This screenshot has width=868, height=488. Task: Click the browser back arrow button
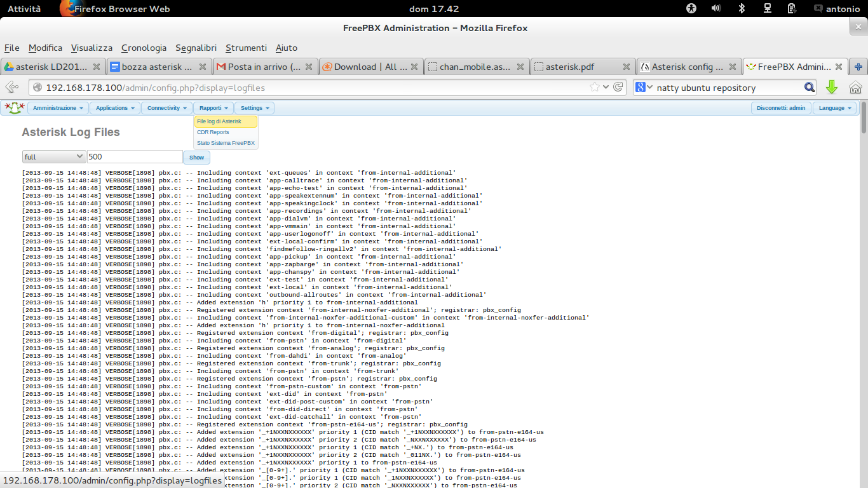coord(11,88)
